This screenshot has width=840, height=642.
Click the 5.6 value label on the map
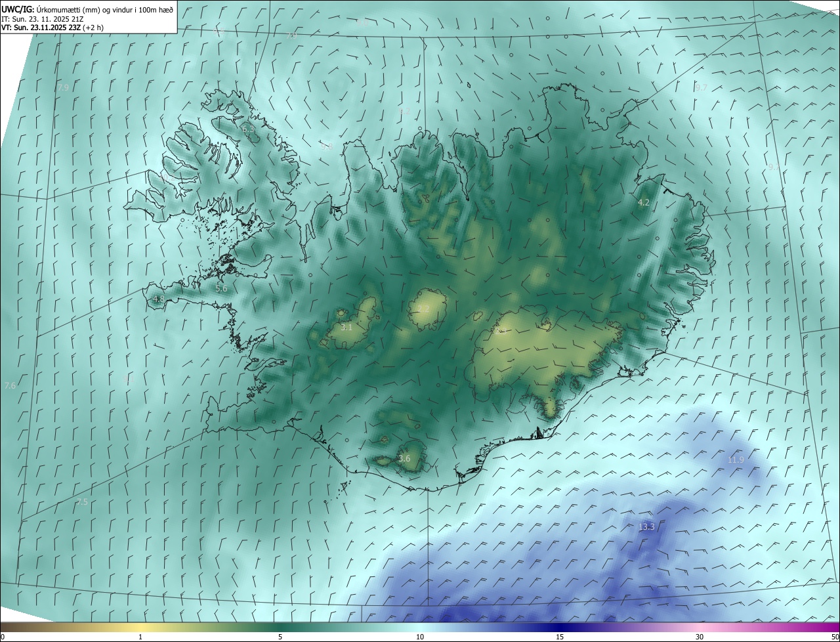click(221, 288)
